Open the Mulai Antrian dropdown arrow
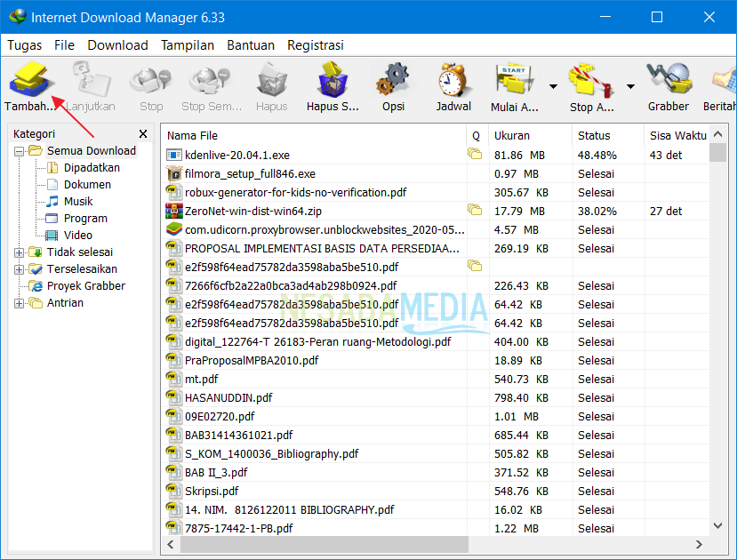737x560 pixels. click(x=553, y=86)
